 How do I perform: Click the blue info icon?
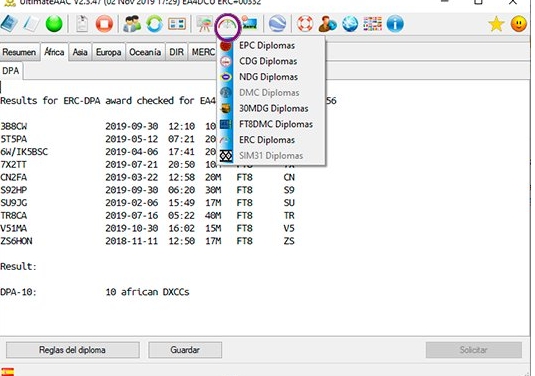[x=395, y=24]
